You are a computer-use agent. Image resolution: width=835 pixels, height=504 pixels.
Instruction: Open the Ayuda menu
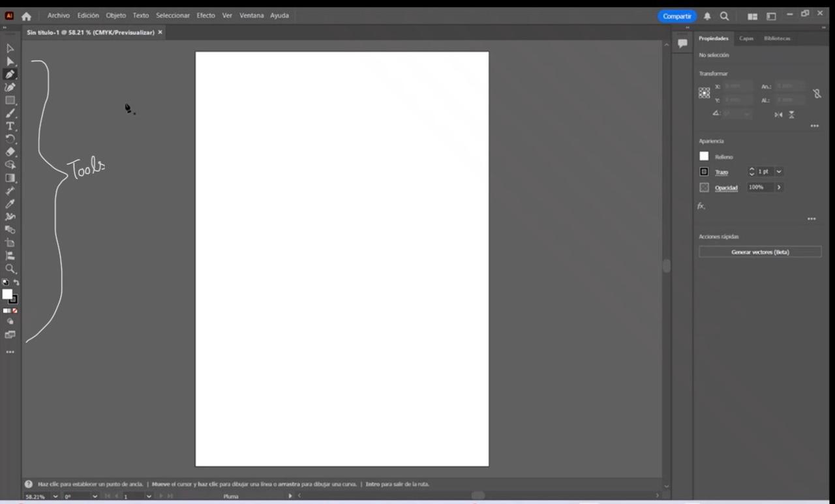(x=279, y=16)
